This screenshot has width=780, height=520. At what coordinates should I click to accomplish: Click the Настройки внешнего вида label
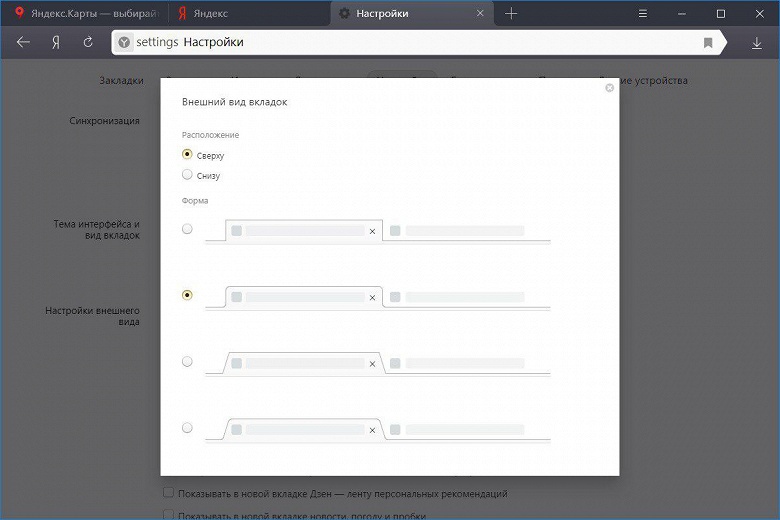pyautogui.click(x=93, y=316)
